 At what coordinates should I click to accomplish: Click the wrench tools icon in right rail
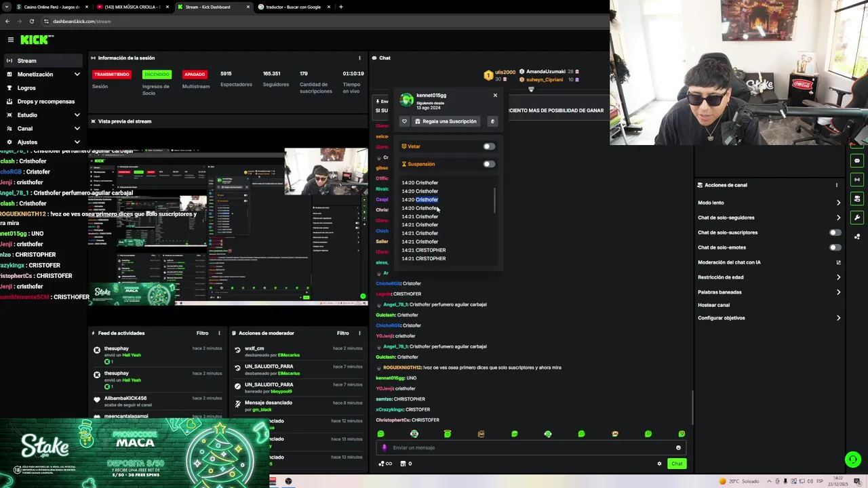(857, 218)
